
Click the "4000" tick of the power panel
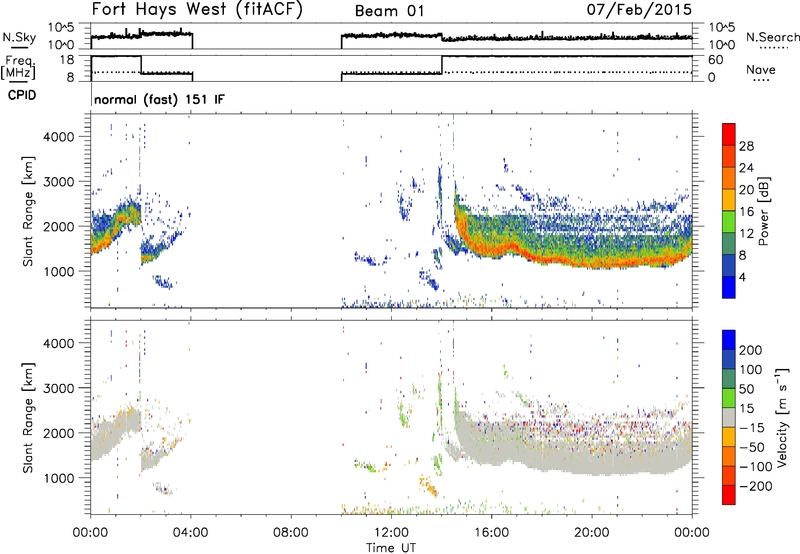point(59,137)
